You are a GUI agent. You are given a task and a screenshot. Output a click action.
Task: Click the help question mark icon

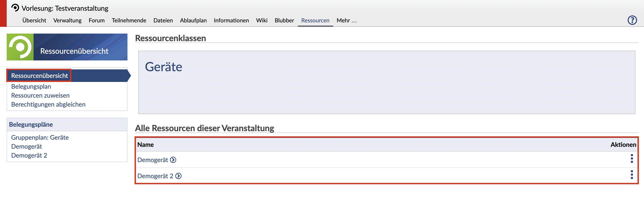[x=632, y=20]
